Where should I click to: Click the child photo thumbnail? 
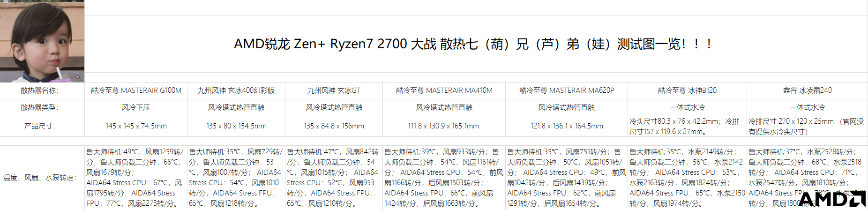[x=42, y=41]
